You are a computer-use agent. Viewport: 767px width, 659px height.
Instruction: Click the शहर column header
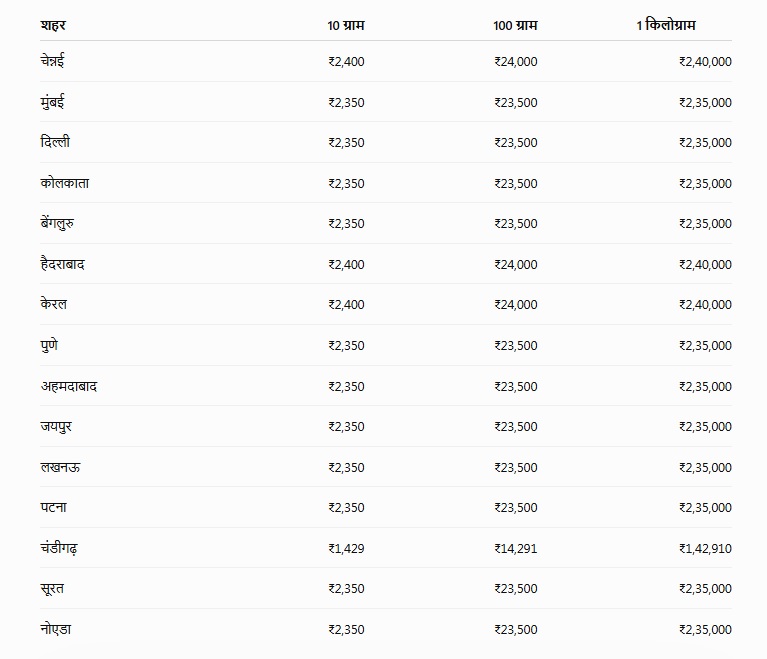53,25
